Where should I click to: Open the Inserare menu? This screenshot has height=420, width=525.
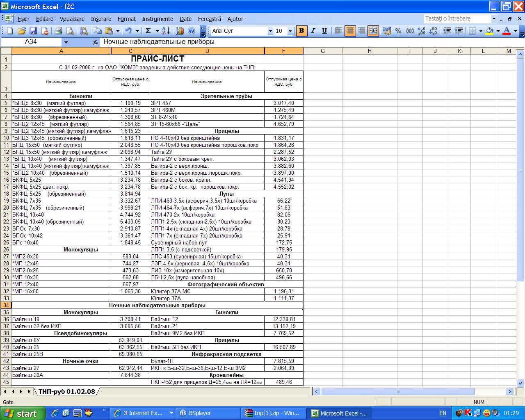[x=101, y=19]
